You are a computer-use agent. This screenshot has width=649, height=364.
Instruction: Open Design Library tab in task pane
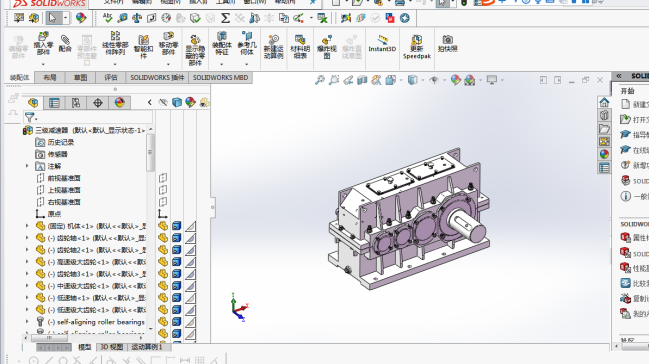(x=604, y=115)
